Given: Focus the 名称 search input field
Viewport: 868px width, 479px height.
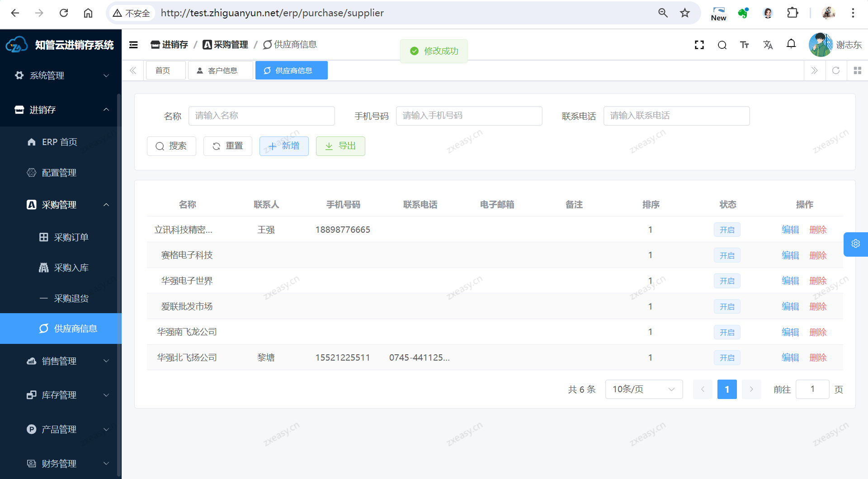Looking at the screenshot, I should click(261, 116).
